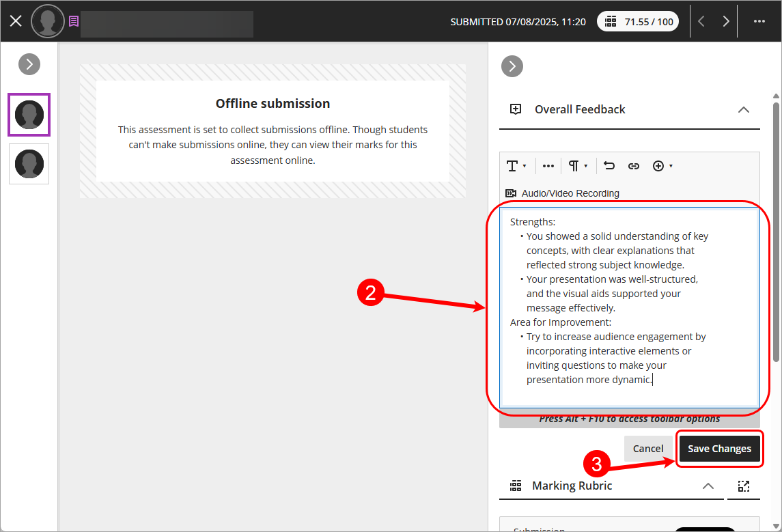Insert a hyperlink using the link icon
This screenshot has height=532, width=782.
[x=634, y=166]
